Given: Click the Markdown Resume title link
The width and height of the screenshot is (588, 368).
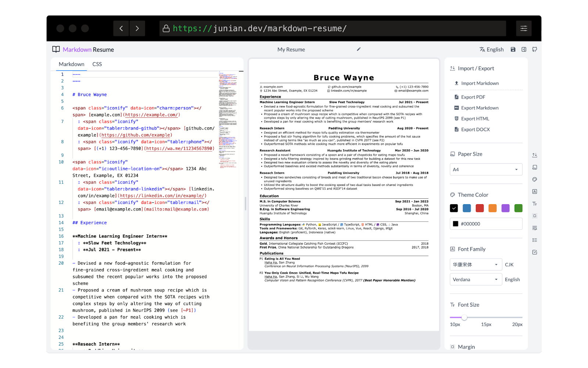Looking at the screenshot, I should pos(88,49).
